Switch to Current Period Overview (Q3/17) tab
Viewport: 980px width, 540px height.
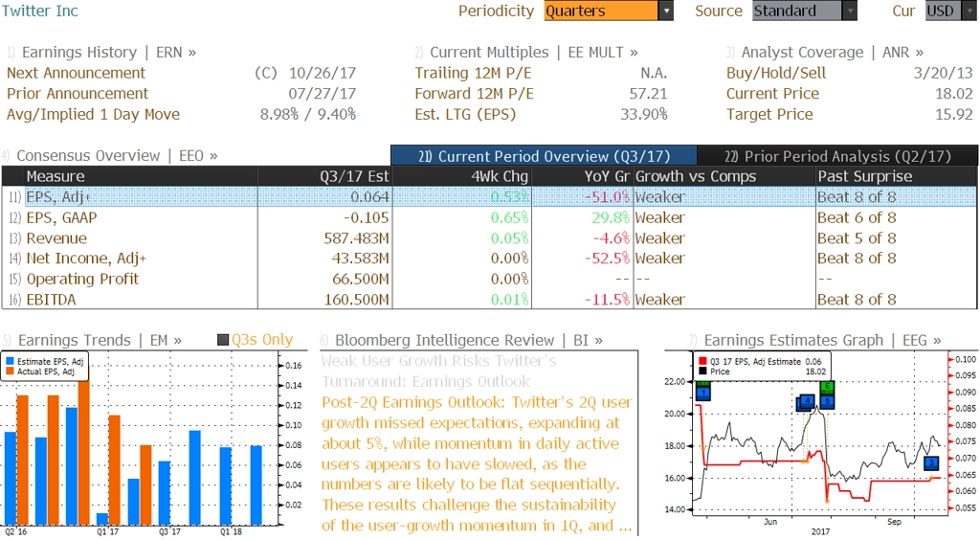[544, 156]
